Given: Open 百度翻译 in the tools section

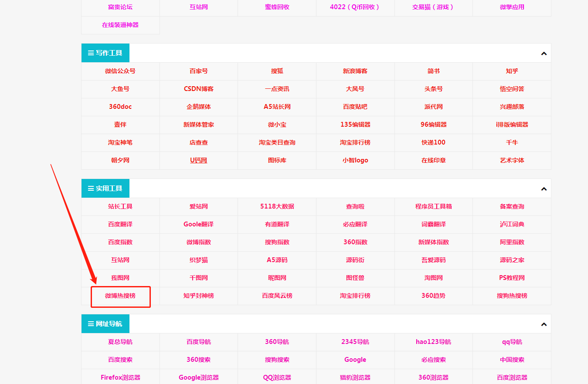Looking at the screenshot, I should (120, 224).
